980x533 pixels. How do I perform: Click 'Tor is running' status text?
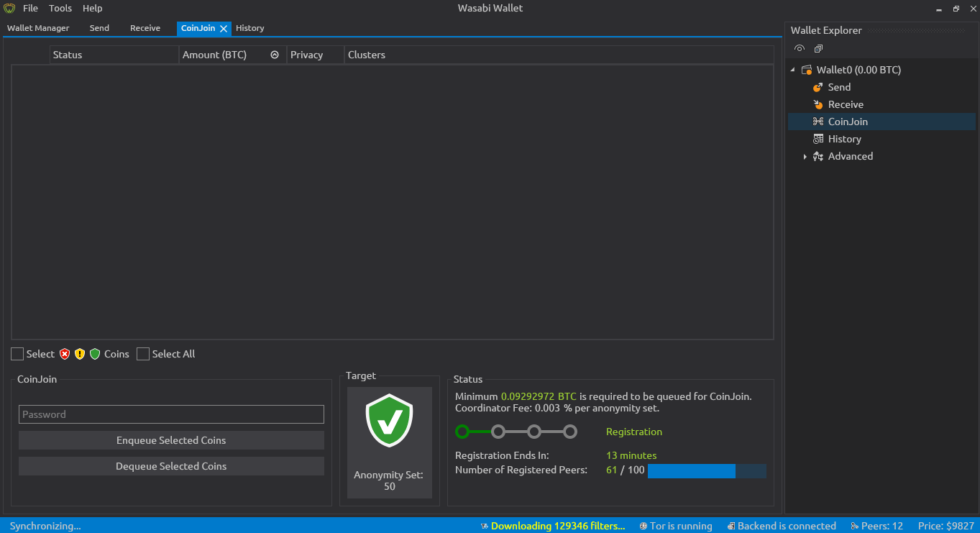(681, 526)
